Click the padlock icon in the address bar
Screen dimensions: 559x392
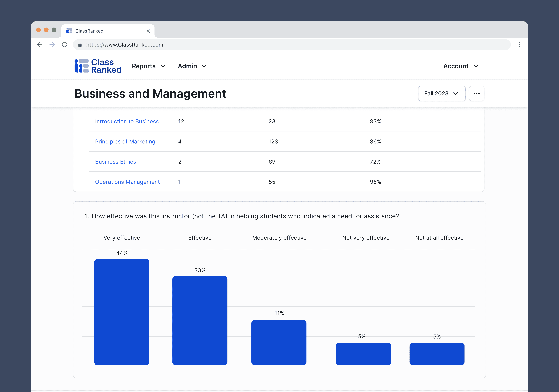pyautogui.click(x=80, y=45)
